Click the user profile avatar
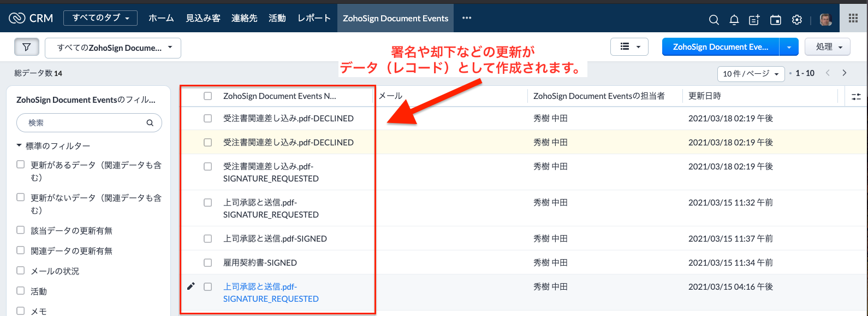 (826, 20)
